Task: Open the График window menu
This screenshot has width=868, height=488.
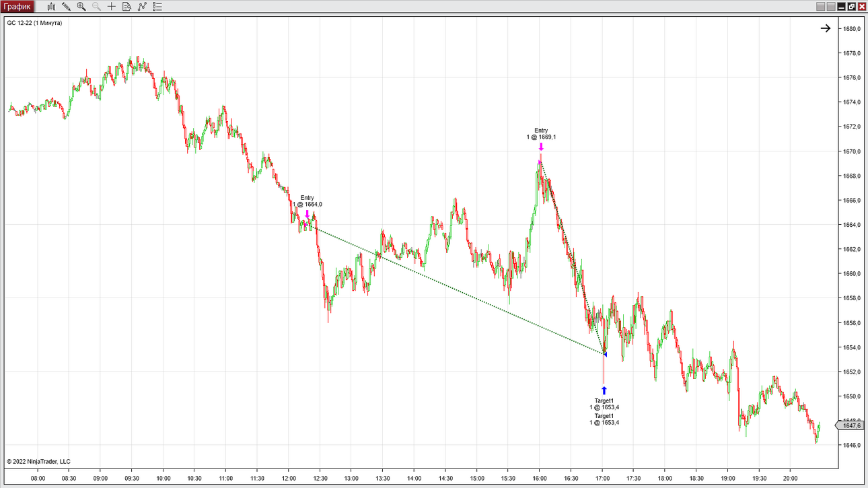Action: click(17, 7)
